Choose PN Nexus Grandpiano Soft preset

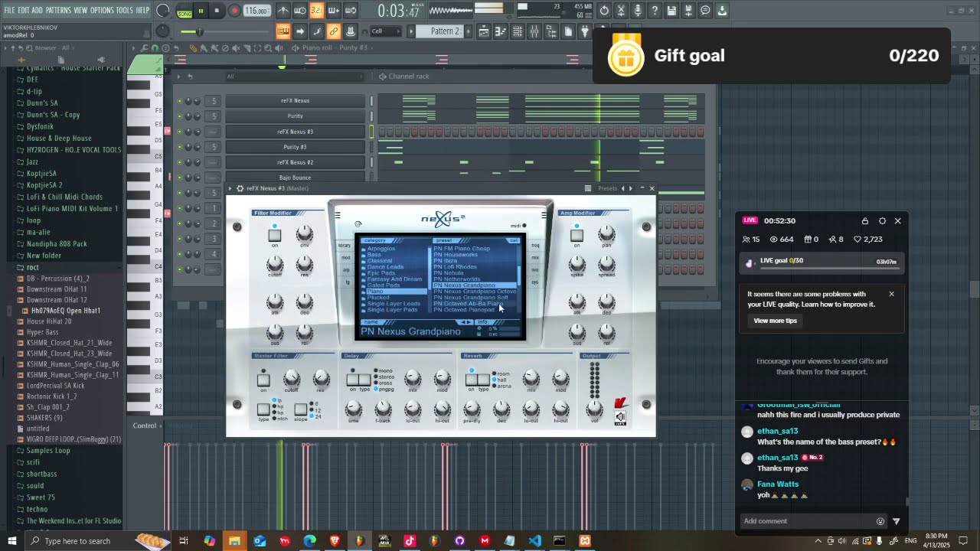point(471,298)
